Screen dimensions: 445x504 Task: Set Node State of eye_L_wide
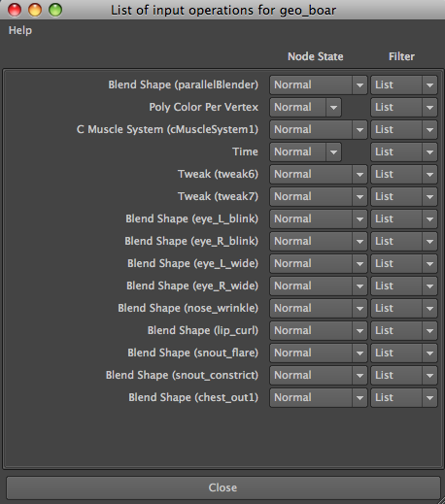319,263
